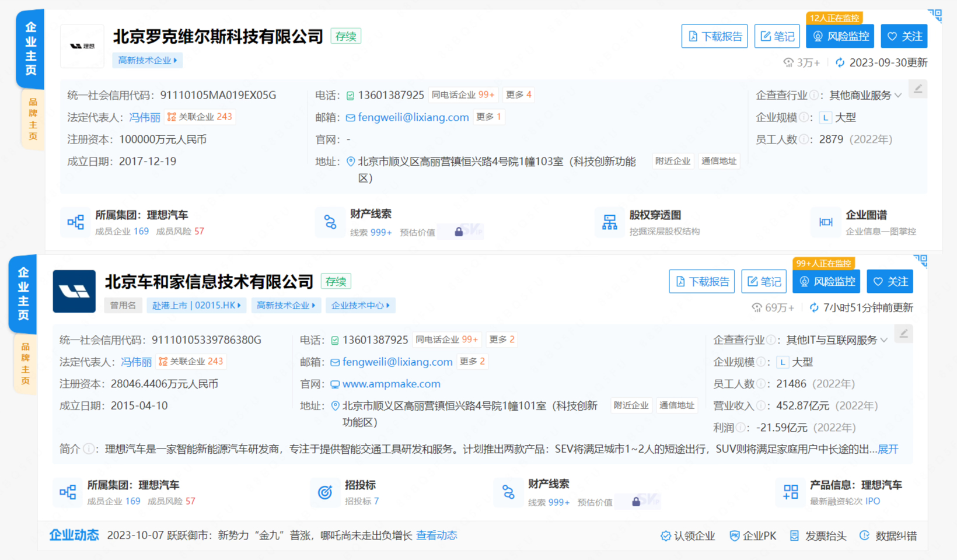View 关联企业 243 in 罗克维尔斯 card
Viewport: 957px width, 560px height.
(200, 117)
